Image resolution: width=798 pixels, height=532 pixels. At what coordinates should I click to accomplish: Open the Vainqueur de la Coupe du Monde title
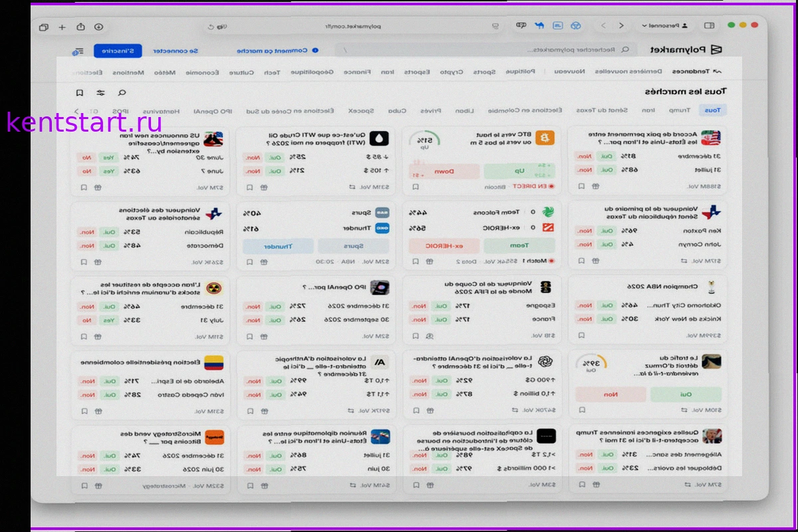(x=488, y=288)
